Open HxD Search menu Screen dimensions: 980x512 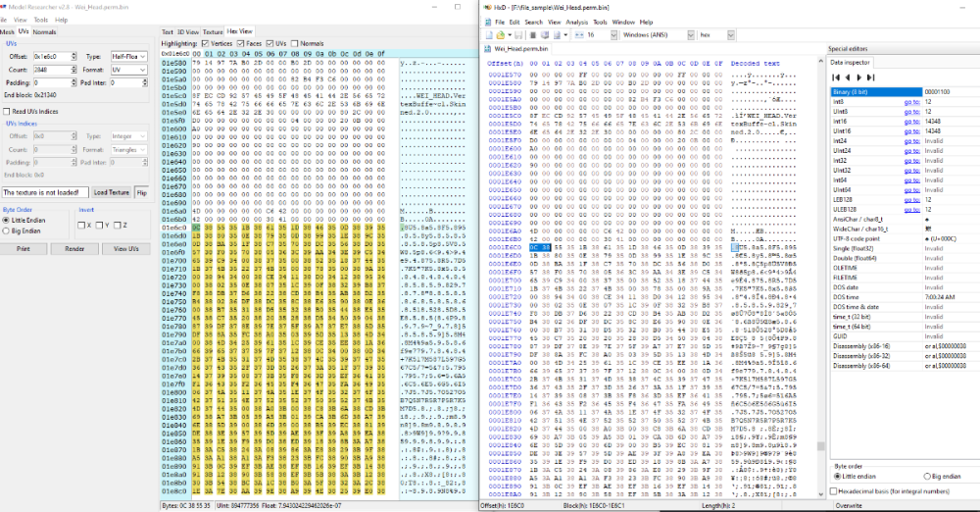pos(533,22)
